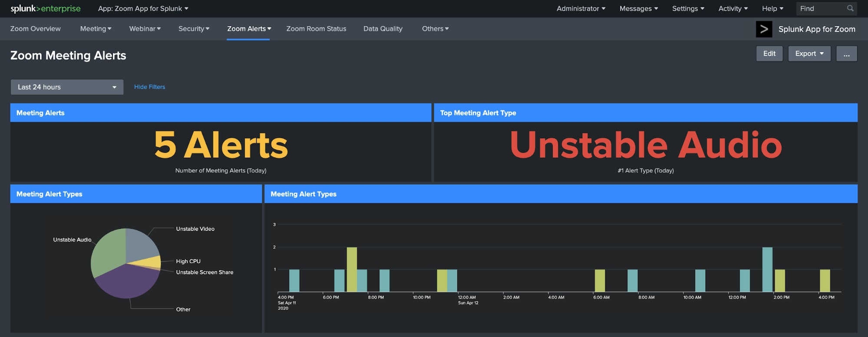This screenshot has height=337, width=868.
Task: Click the High CPU pie label
Action: (x=188, y=261)
